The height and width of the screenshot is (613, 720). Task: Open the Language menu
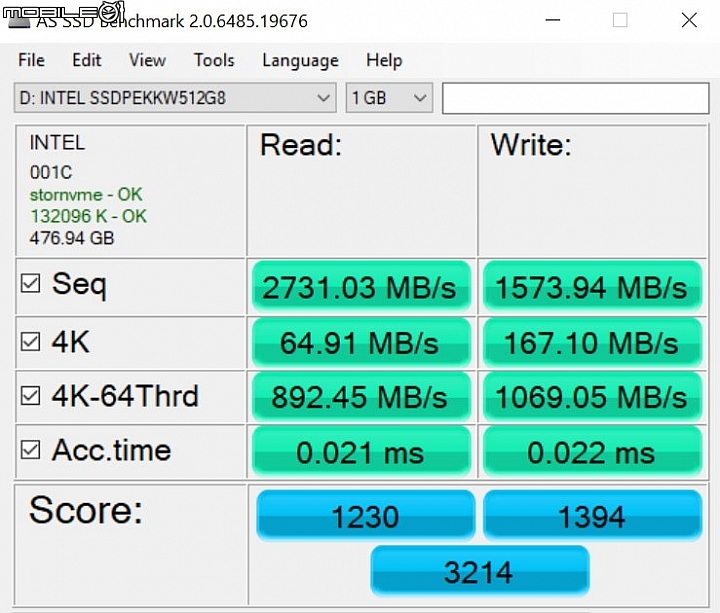300,61
